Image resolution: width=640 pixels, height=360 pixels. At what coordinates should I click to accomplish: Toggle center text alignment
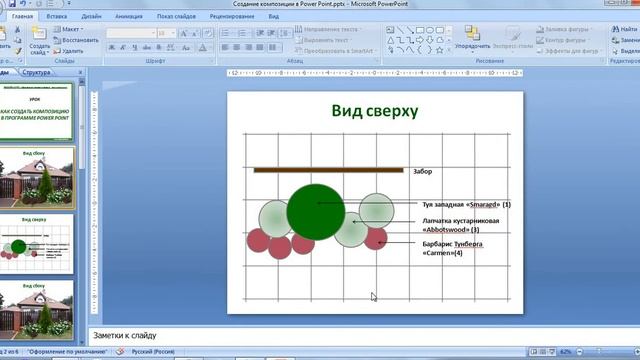click(237, 47)
